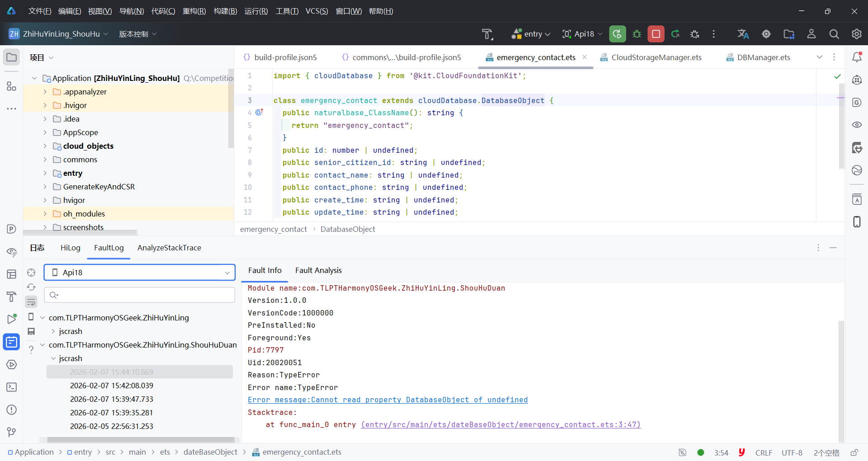
Task: Open the Api18 device dropdown in FaultLog
Action: click(139, 273)
